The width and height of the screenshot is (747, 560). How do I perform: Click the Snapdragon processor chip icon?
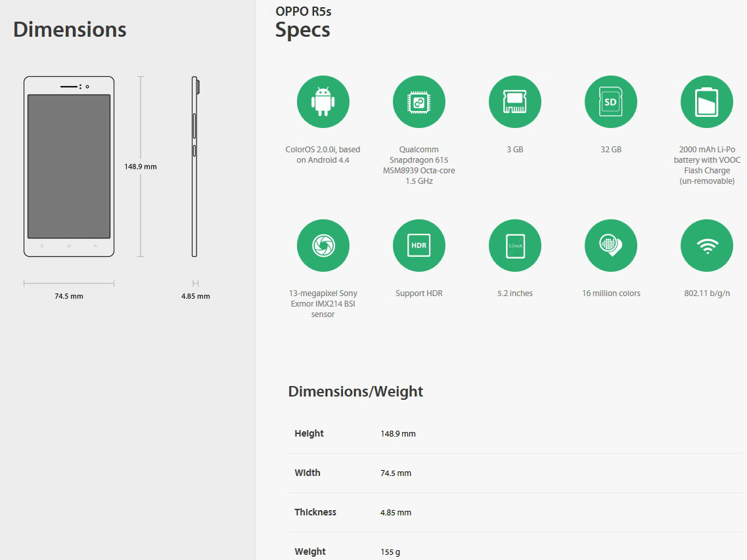pyautogui.click(x=419, y=102)
